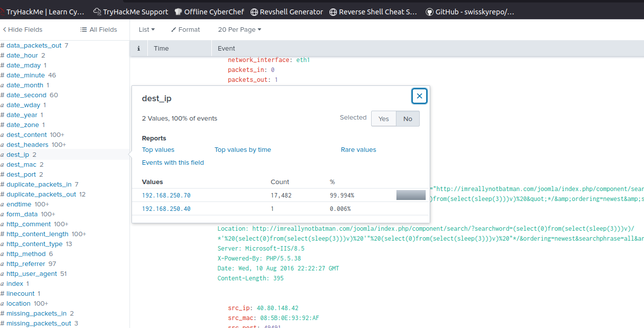This screenshot has width=644, height=328.
Task: Open the Offline CyberChef bookmark
Action: point(209,12)
